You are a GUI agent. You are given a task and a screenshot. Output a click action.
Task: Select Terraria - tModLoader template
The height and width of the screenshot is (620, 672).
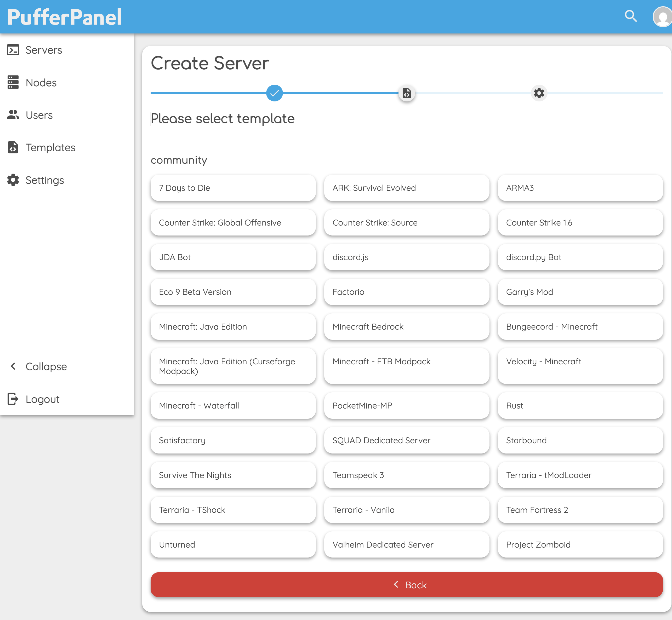[580, 475]
